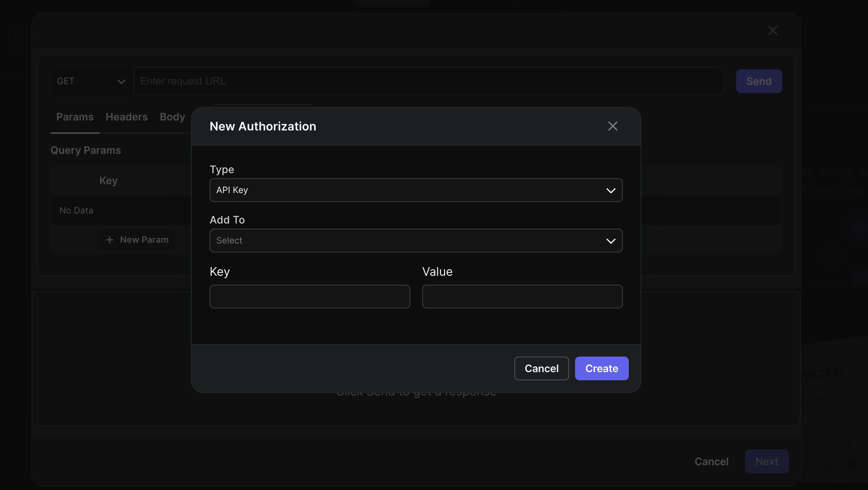The image size is (868, 490).
Task: Click the search magnifier icon at far left
Action: click(20, 37)
